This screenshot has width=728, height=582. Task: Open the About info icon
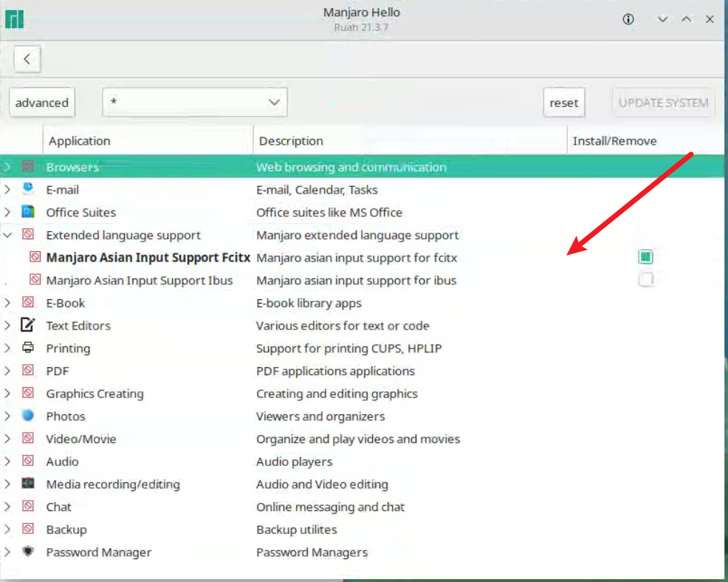[628, 19]
